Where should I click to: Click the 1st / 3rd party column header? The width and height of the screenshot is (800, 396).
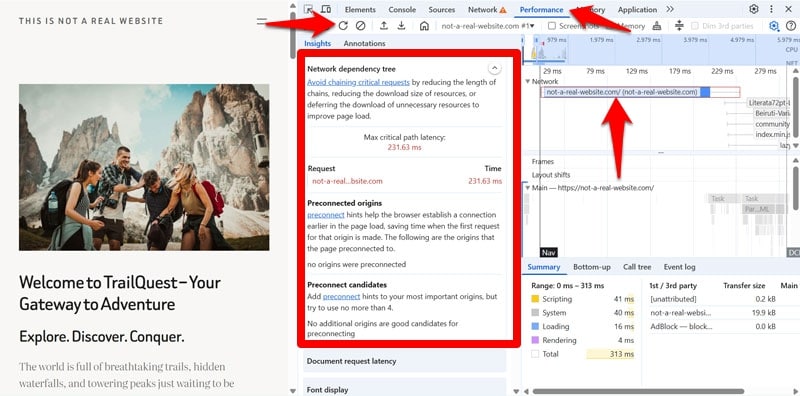click(672, 286)
